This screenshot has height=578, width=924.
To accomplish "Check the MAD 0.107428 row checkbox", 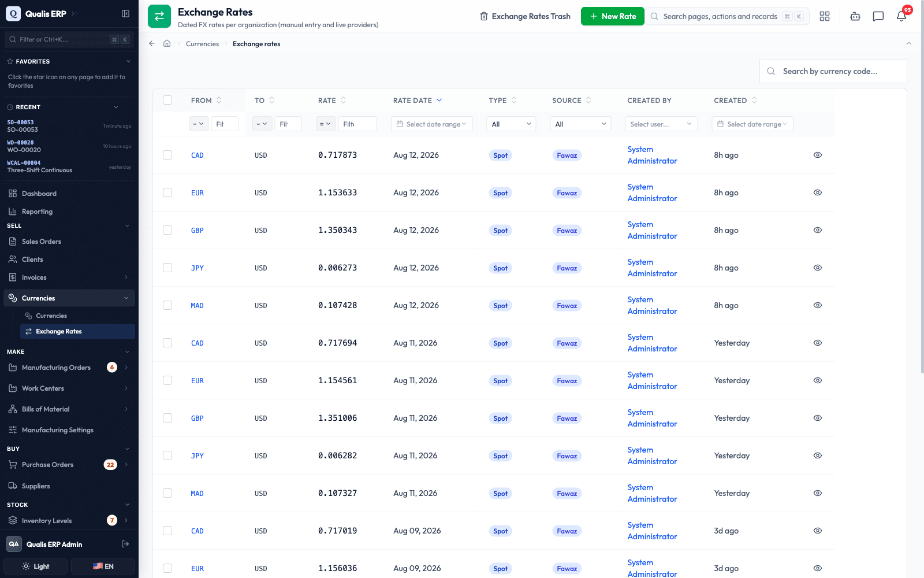I will (167, 305).
